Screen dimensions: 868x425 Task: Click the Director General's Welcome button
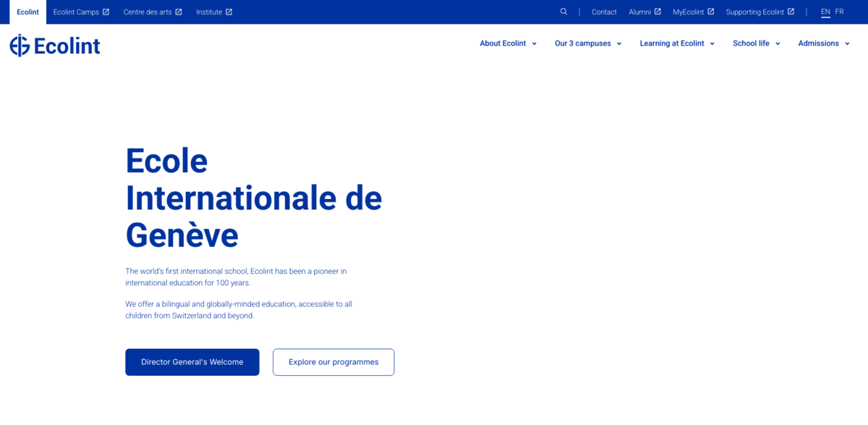pyautogui.click(x=192, y=362)
